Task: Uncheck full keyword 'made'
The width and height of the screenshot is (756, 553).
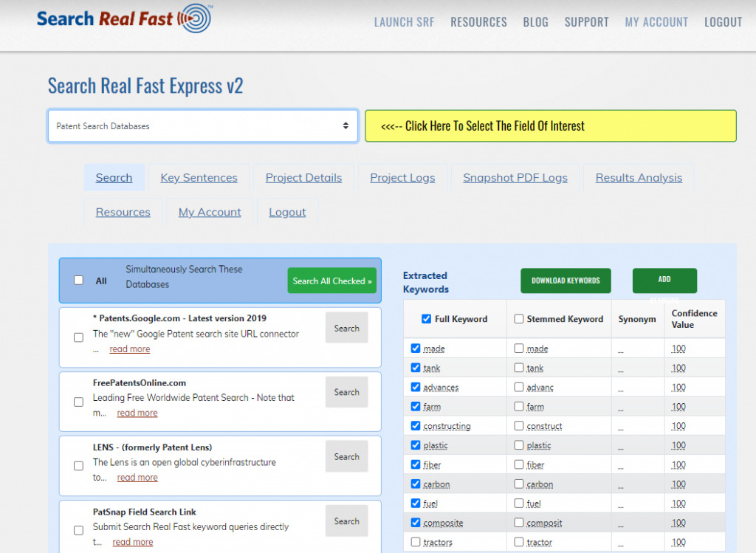Action: (416, 348)
